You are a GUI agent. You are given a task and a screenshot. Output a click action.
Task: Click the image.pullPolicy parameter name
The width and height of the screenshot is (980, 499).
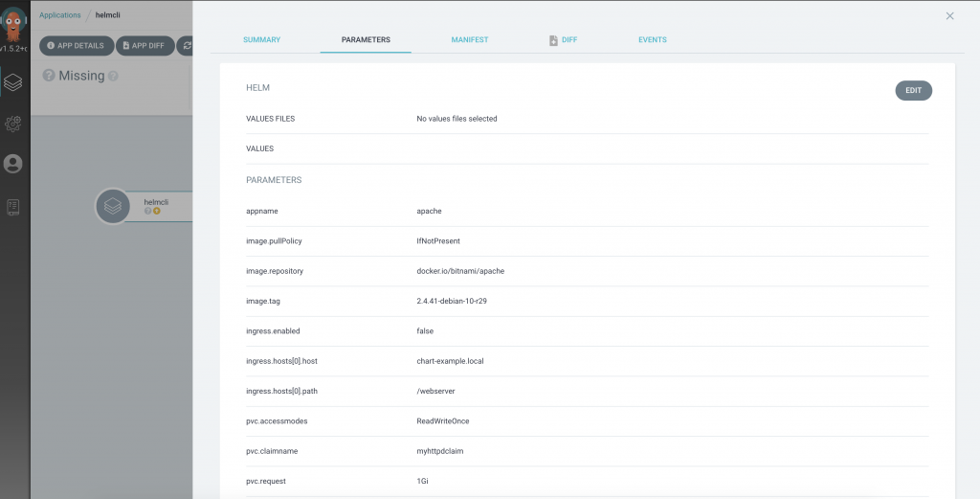tap(275, 241)
